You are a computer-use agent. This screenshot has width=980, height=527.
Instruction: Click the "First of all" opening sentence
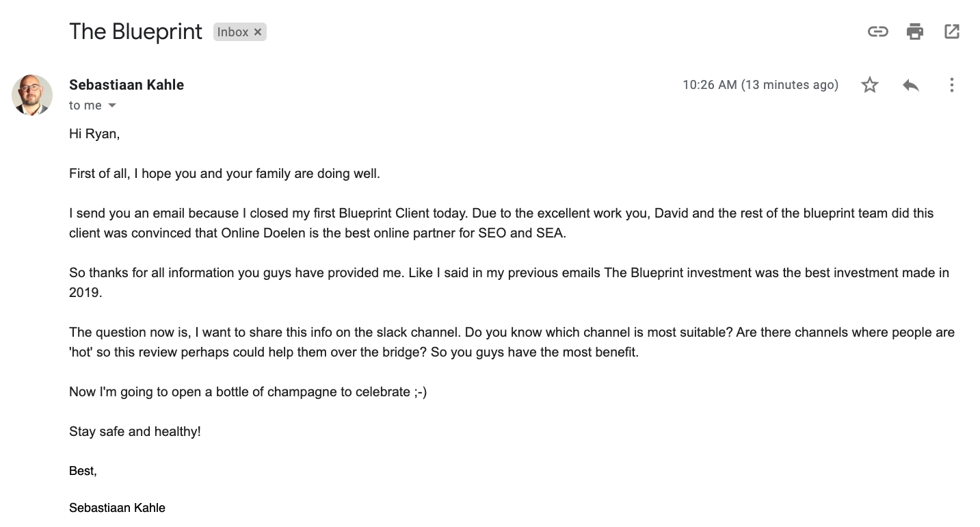224,174
